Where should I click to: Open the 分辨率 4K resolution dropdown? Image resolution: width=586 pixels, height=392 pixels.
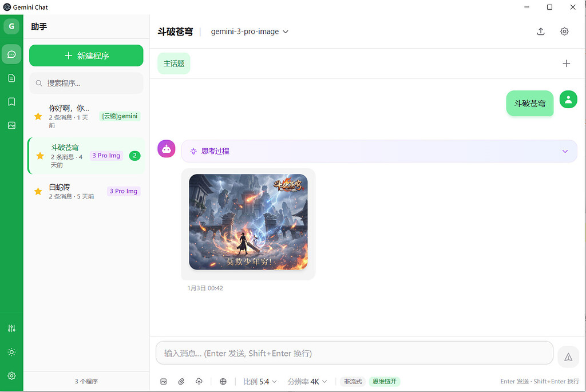307,382
